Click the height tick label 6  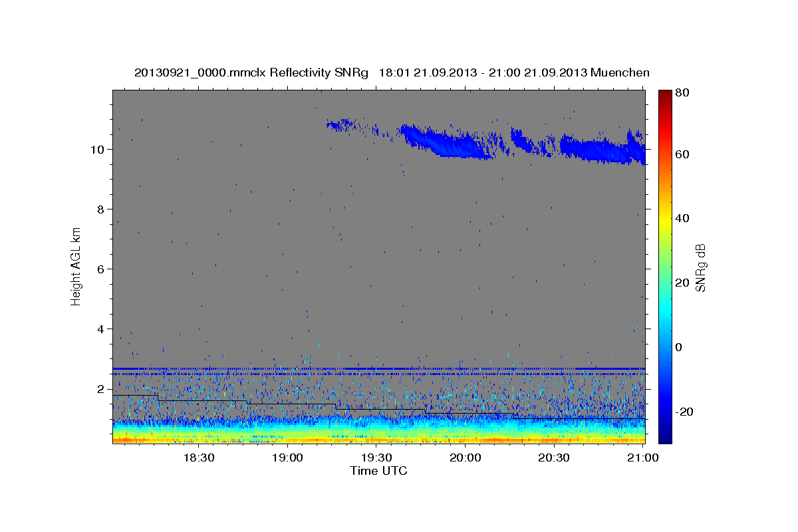[102, 269]
